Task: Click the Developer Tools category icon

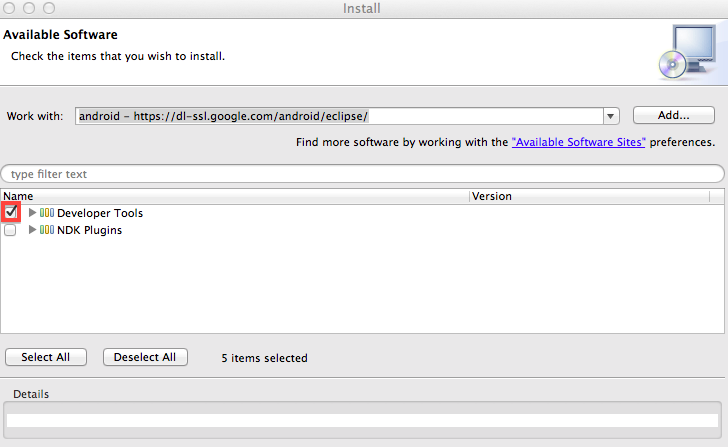Action: (x=47, y=213)
